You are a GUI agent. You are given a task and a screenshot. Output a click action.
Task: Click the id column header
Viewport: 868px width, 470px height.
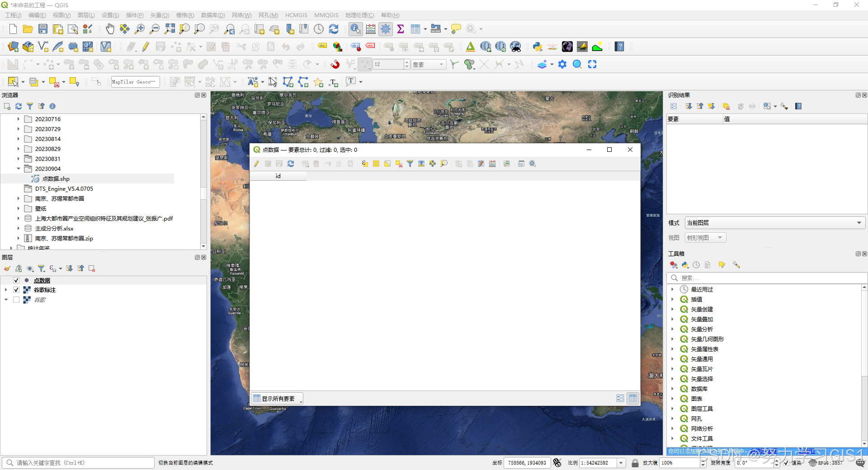[x=278, y=176]
